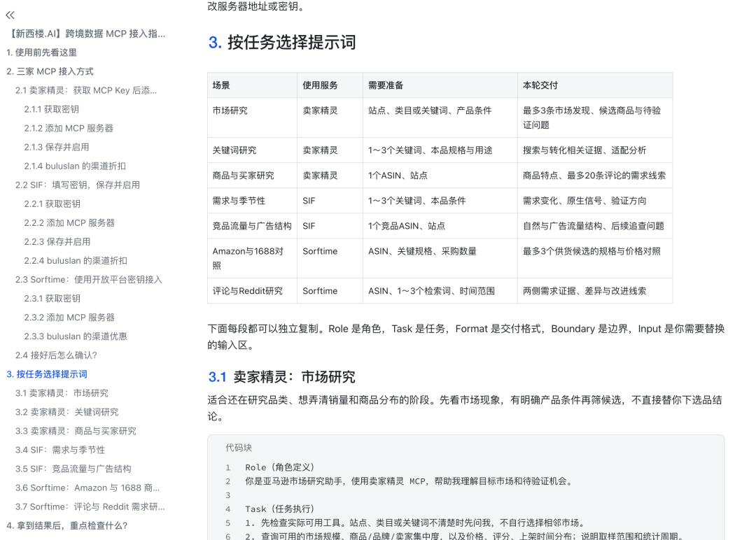Go to 2. 三家 MCP 接入方式

[50, 71]
